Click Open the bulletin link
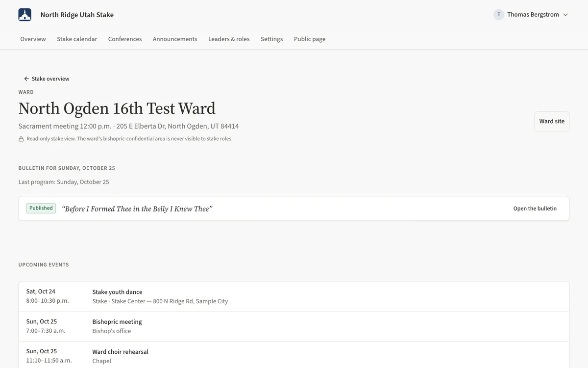Viewport: 588px width, 368px height. (x=535, y=209)
